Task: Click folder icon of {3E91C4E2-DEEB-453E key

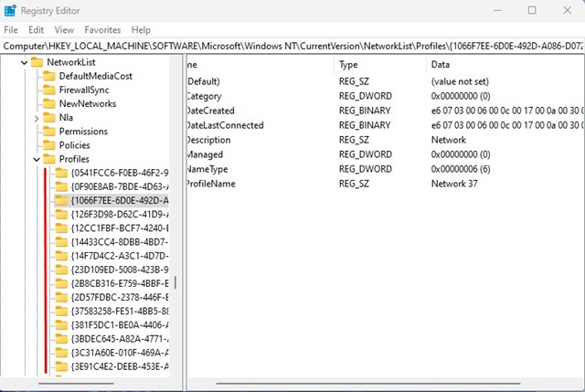Action: pyautogui.click(x=61, y=366)
